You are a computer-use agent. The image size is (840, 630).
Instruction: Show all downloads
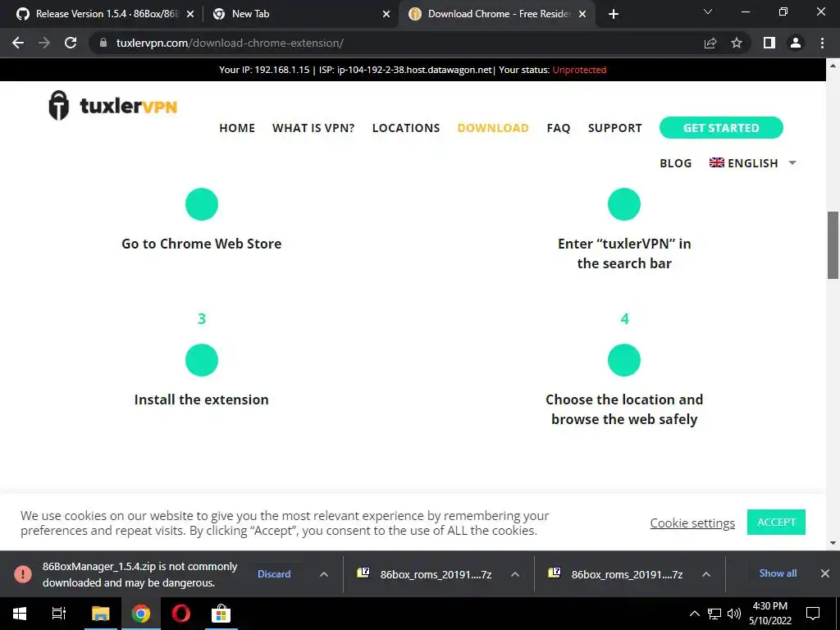[778, 573]
